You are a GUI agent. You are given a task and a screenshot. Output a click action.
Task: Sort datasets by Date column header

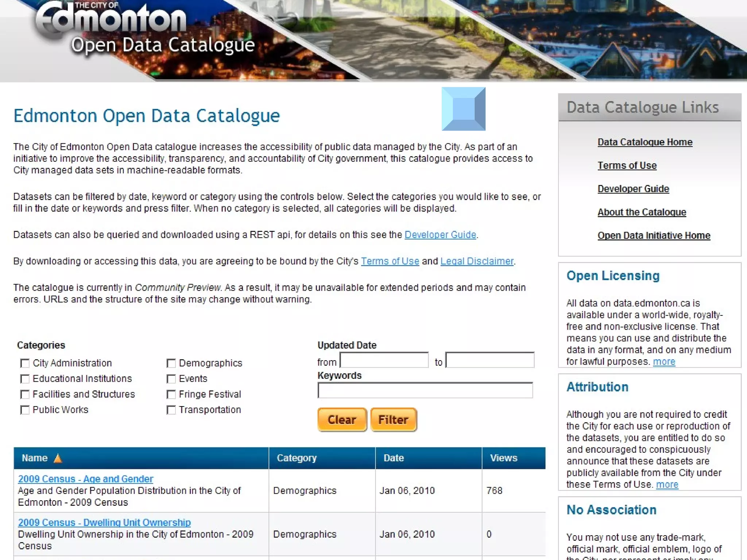coord(394,458)
